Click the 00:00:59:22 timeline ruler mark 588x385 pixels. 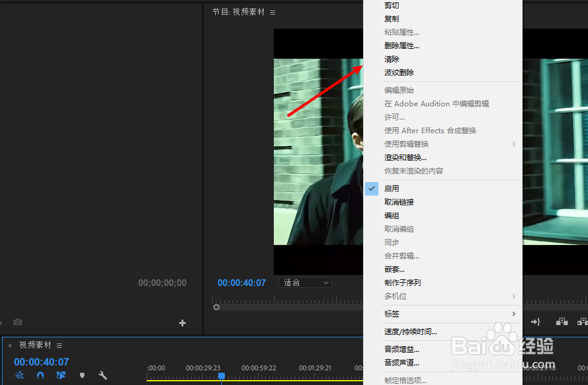(x=259, y=368)
